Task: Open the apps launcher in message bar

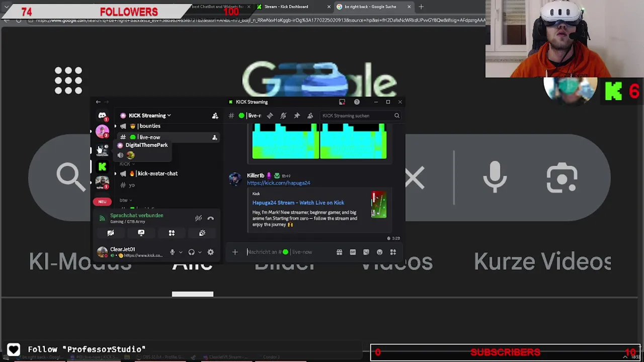Action: pyautogui.click(x=393, y=252)
